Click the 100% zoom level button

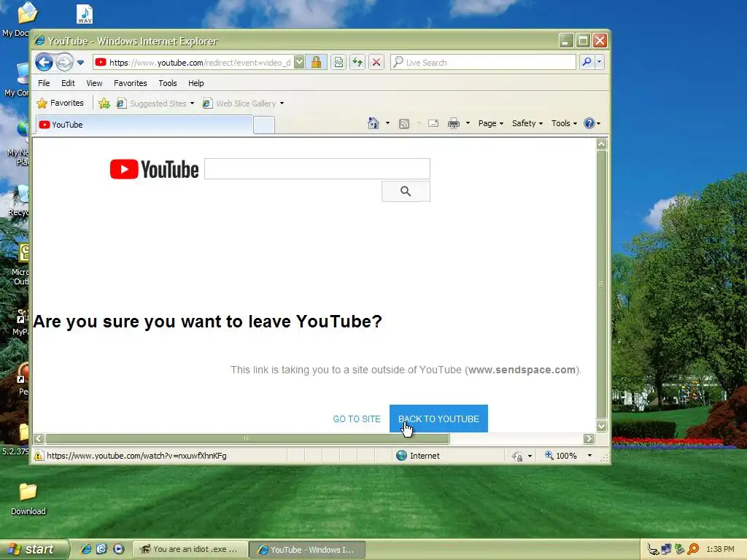(x=561, y=456)
